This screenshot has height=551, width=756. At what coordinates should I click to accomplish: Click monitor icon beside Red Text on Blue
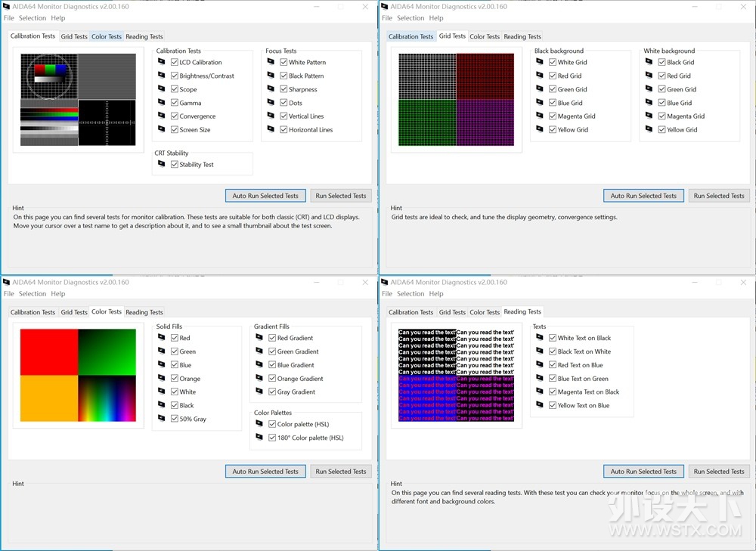pos(540,364)
